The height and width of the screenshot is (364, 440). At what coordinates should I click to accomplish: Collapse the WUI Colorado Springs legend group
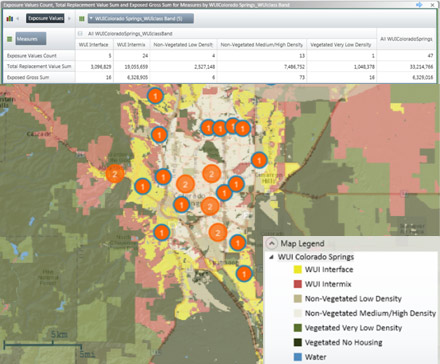click(271, 257)
